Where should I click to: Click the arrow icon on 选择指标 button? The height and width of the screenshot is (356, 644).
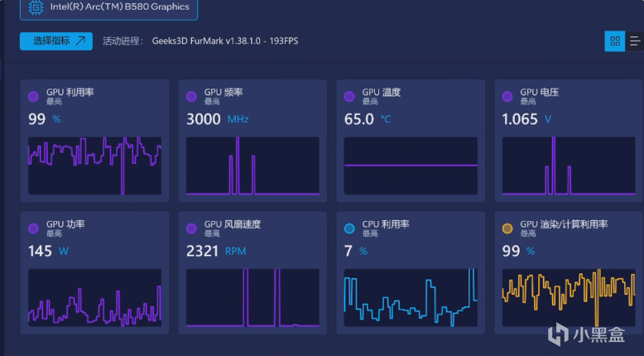[x=80, y=41]
